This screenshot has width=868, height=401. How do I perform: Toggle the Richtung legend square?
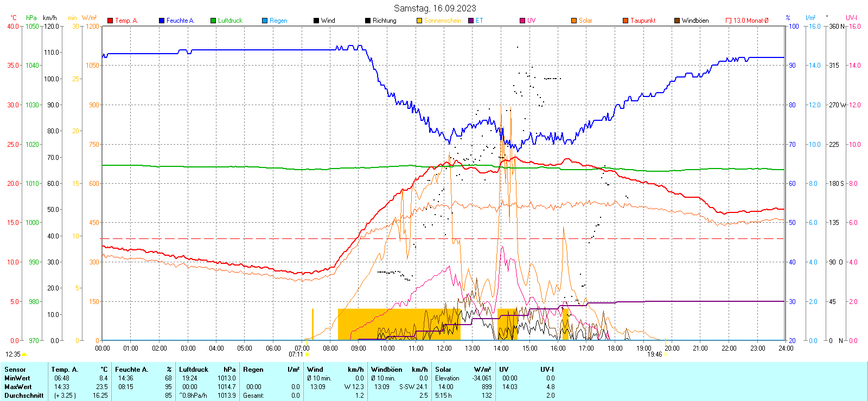tap(368, 21)
